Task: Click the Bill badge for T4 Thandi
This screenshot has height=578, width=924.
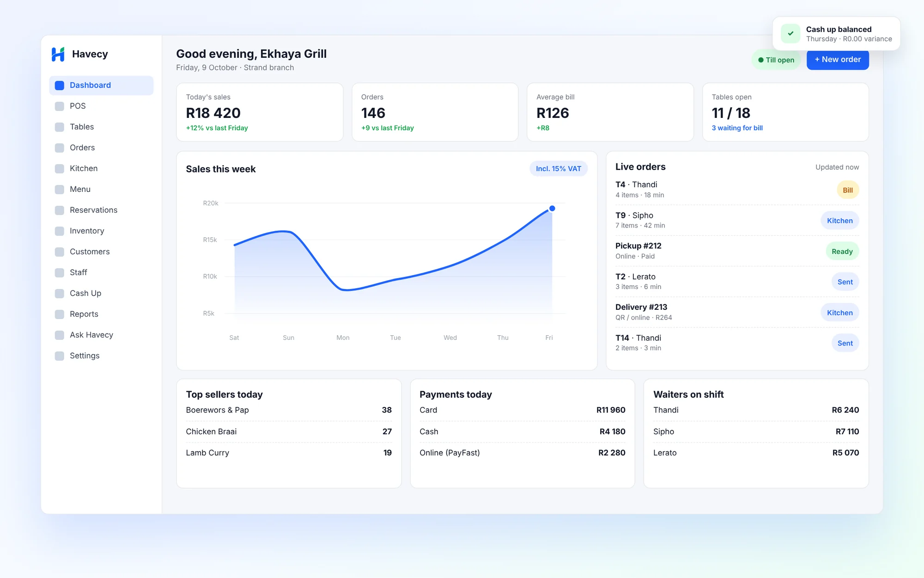Action: [848, 190]
